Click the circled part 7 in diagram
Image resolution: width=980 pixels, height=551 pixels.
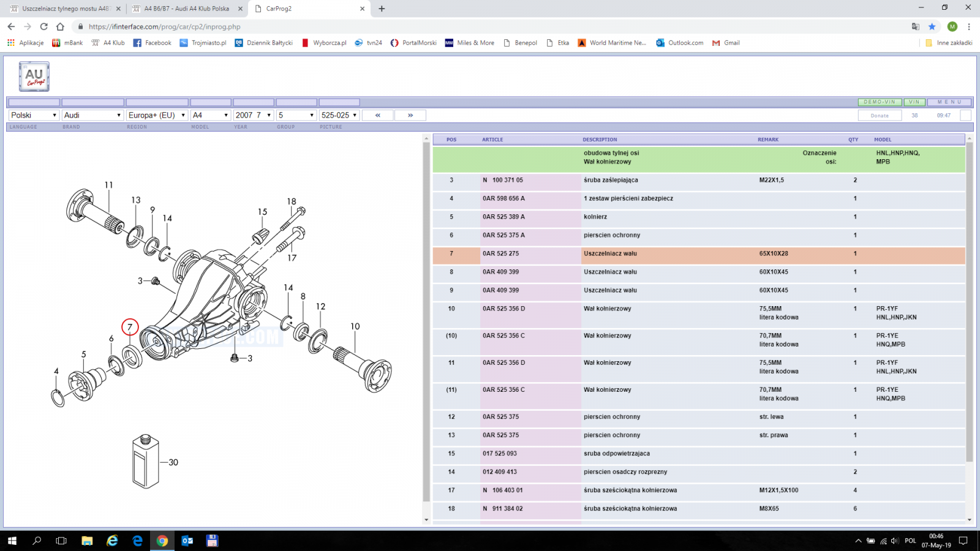(x=130, y=327)
